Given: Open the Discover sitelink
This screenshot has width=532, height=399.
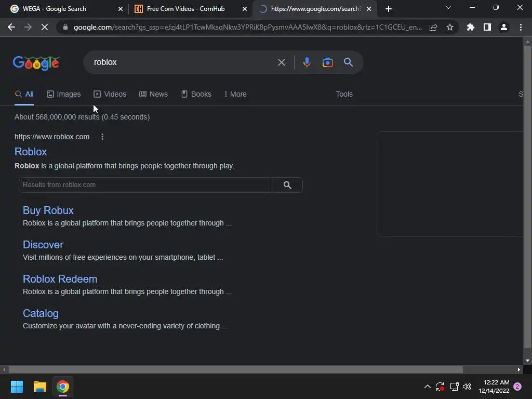Looking at the screenshot, I should [43, 245].
